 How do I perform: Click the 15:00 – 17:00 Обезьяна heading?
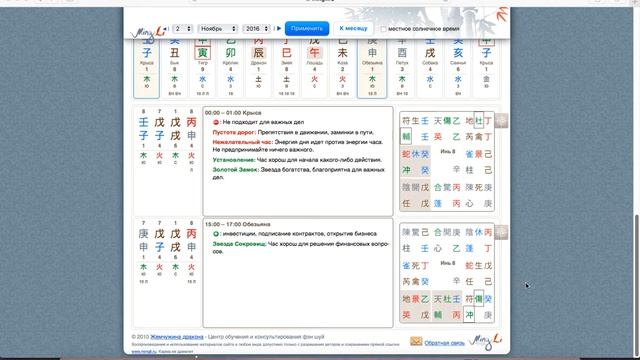click(x=238, y=224)
